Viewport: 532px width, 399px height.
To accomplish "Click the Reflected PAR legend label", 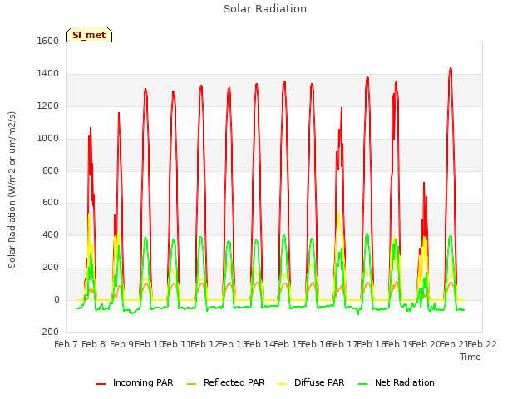I will tap(234, 382).
